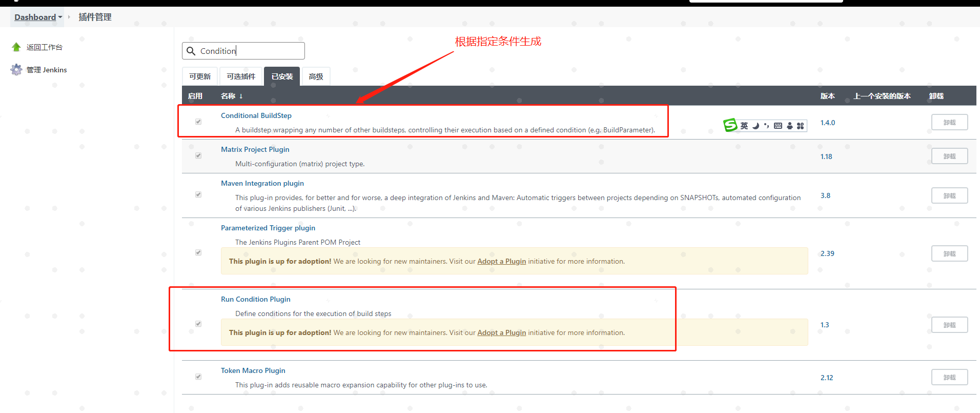Click the 'Multi-configuration (matrix) project type.' description
The image size is (980, 413).
(x=300, y=164)
